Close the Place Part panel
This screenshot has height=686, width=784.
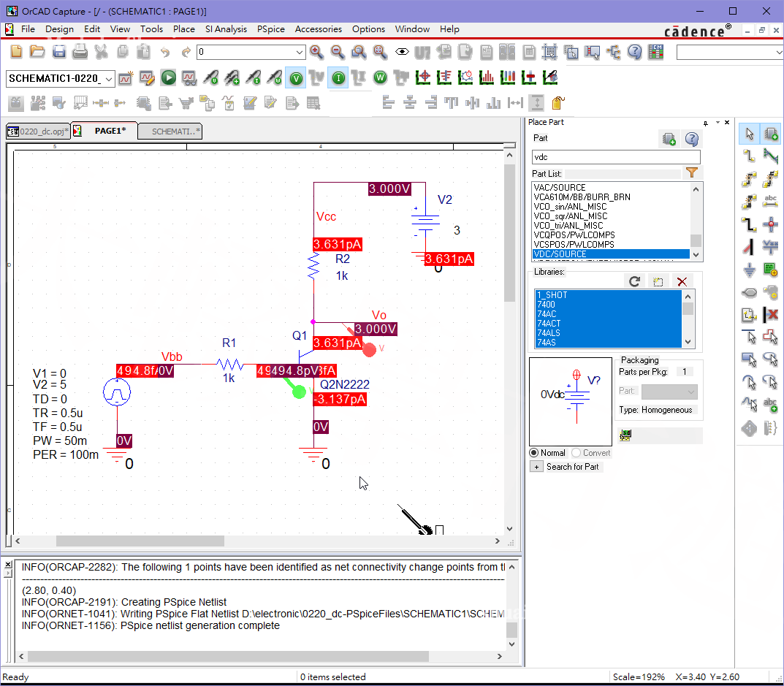[727, 123]
